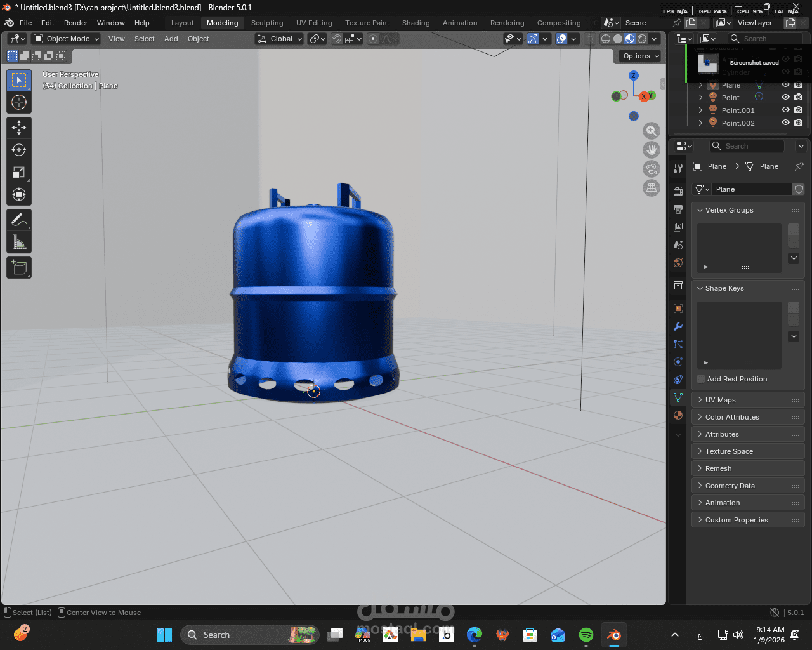The image size is (812, 650).
Task: Open the Material properties tab
Action: 678,415
